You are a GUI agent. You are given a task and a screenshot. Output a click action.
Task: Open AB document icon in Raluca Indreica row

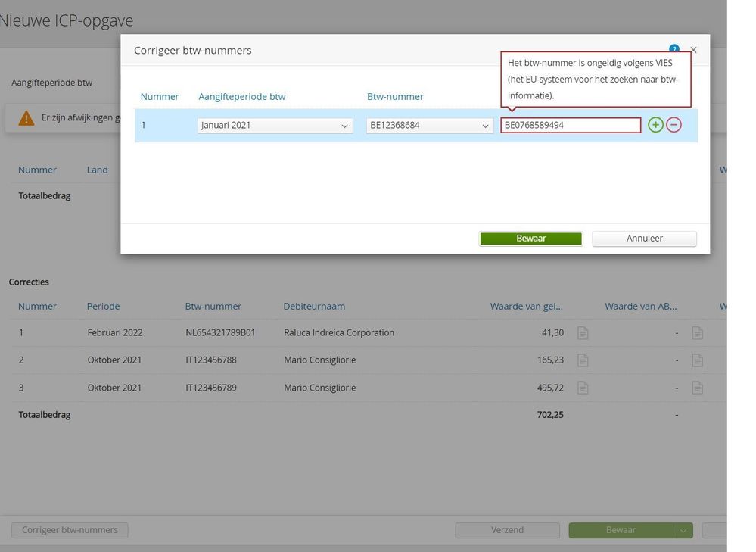pos(697,333)
